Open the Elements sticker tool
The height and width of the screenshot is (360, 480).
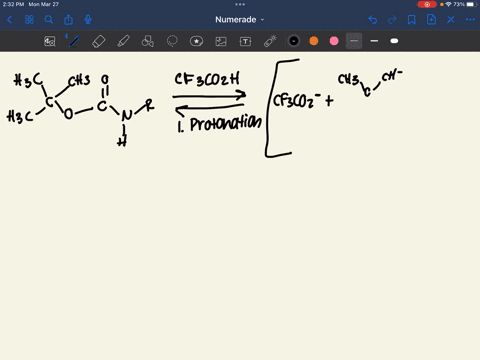pos(196,41)
